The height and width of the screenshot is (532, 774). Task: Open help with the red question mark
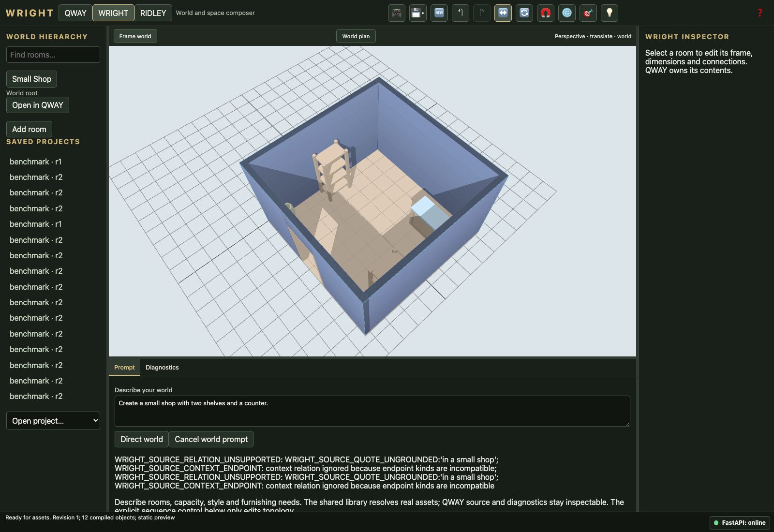[x=760, y=13]
